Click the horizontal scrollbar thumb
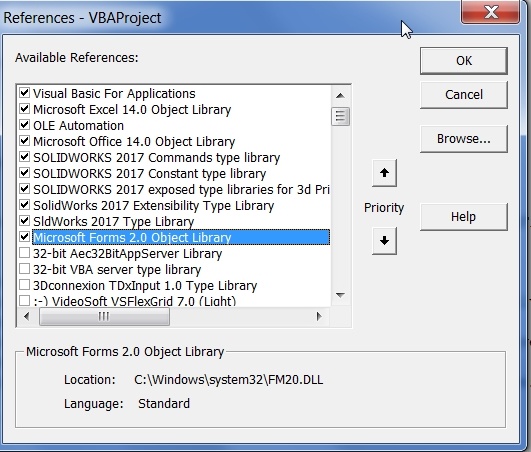 tap(104, 317)
